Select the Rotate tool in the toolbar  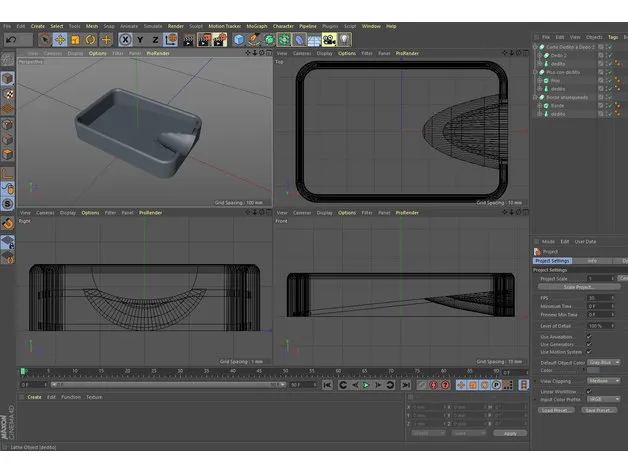pos(90,39)
